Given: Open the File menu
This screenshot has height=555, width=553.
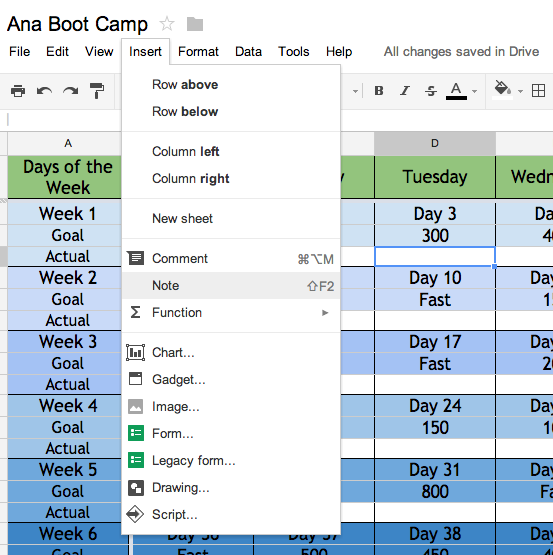Looking at the screenshot, I should click(19, 52).
